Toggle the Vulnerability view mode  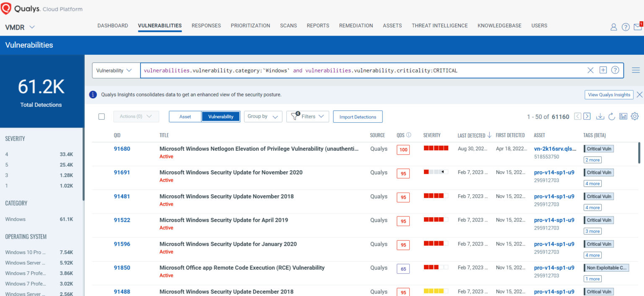(221, 116)
